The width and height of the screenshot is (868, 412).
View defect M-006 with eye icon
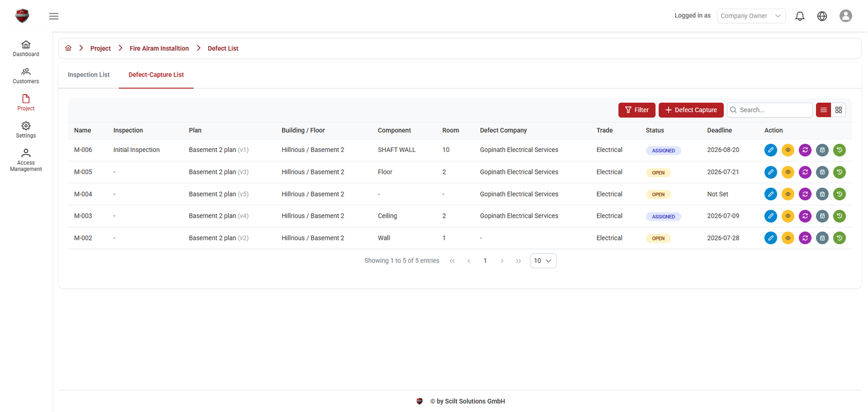pyautogui.click(x=788, y=150)
